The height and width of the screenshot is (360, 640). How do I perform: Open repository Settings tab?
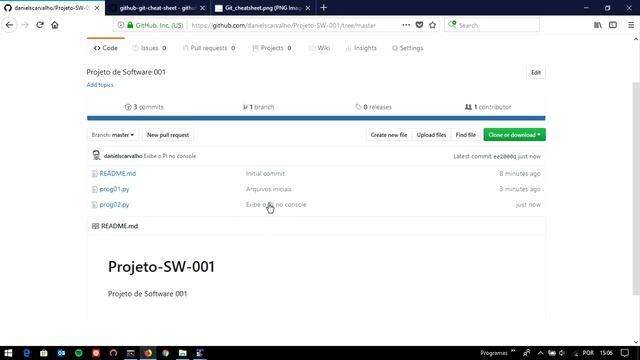(x=407, y=48)
